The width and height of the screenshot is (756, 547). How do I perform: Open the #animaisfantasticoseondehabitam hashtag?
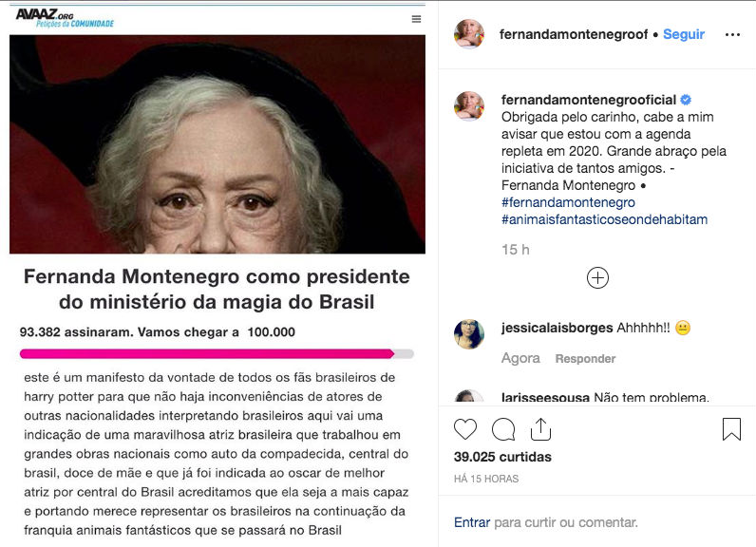click(605, 219)
